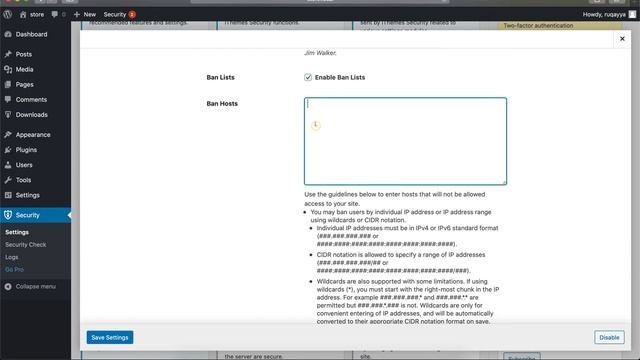
Task: Click the Dashboard gauge icon
Action: point(8,34)
